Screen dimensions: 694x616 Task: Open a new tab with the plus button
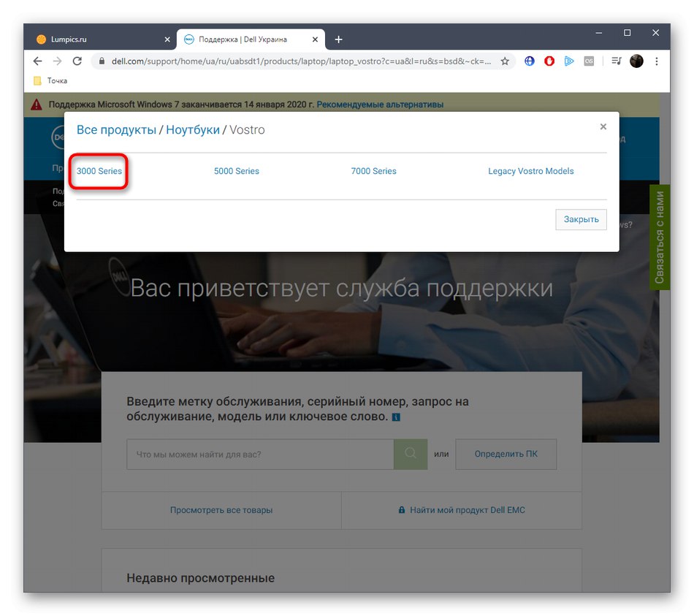[338, 39]
